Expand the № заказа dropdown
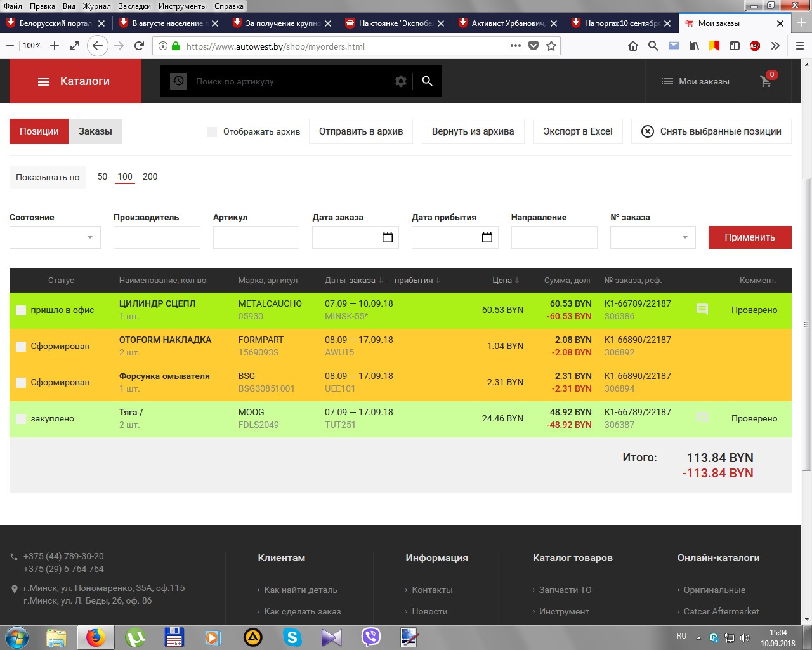The height and width of the screenshot is (650, 812). click(x=653, y=237)
